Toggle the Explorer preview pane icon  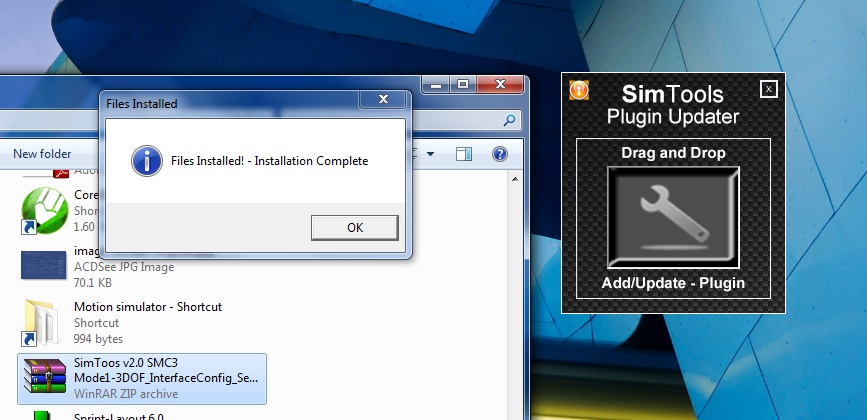click(x=463, y=154)
